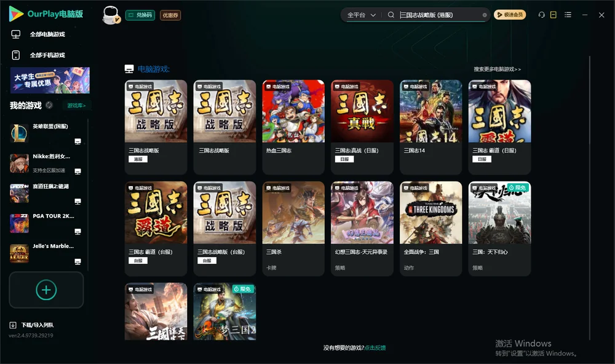The width and height of the screenshot is (615, 364).
Task: Click the yellow icon beside the headset
Action: pyautogui.click(x=553, y=15)
